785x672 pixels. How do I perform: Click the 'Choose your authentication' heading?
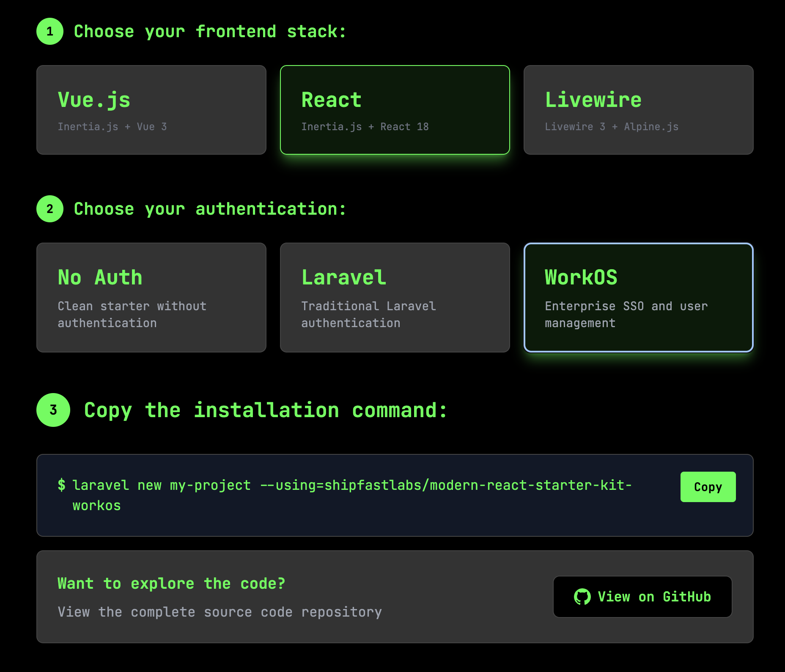click(x=210, y=209)
